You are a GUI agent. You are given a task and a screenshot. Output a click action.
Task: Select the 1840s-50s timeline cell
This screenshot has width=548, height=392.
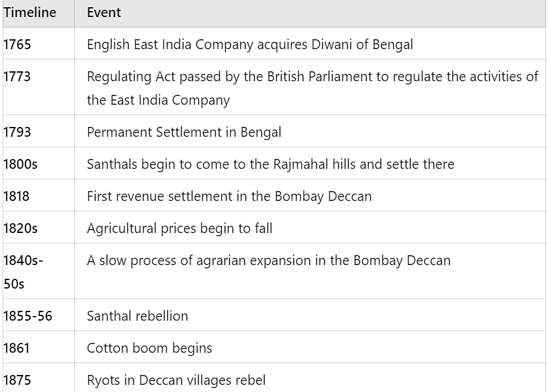pyautogui.click(x=24, y=272)
